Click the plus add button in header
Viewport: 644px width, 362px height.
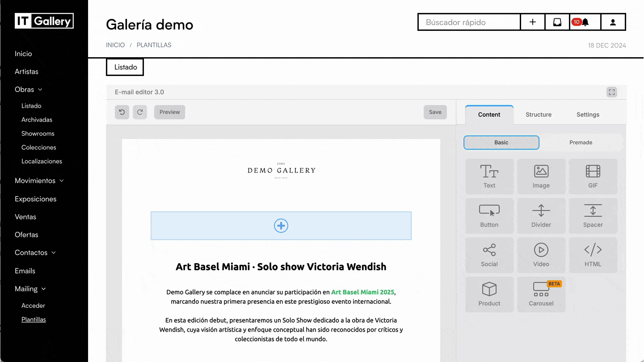tap(533, 22)
